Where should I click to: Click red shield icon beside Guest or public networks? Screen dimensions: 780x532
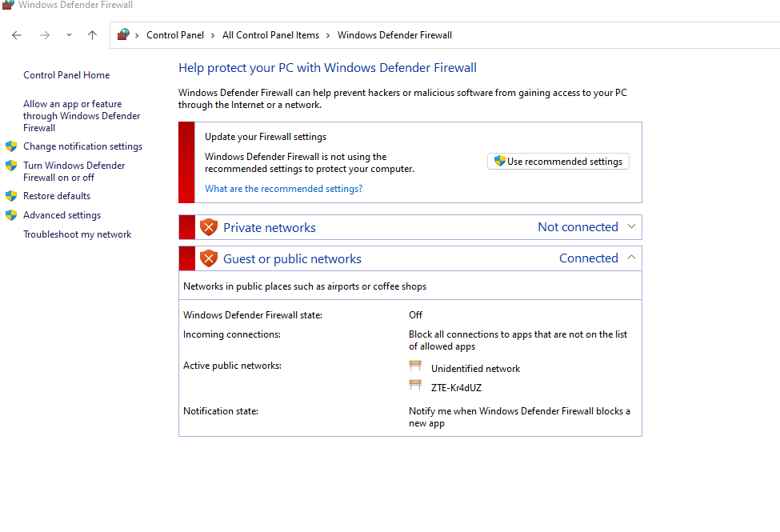[209, 258]
